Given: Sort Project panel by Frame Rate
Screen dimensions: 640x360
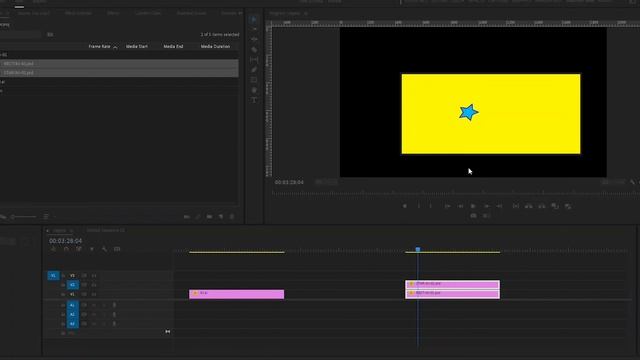Looking at the screenshot, I should (x=100, y=47).
